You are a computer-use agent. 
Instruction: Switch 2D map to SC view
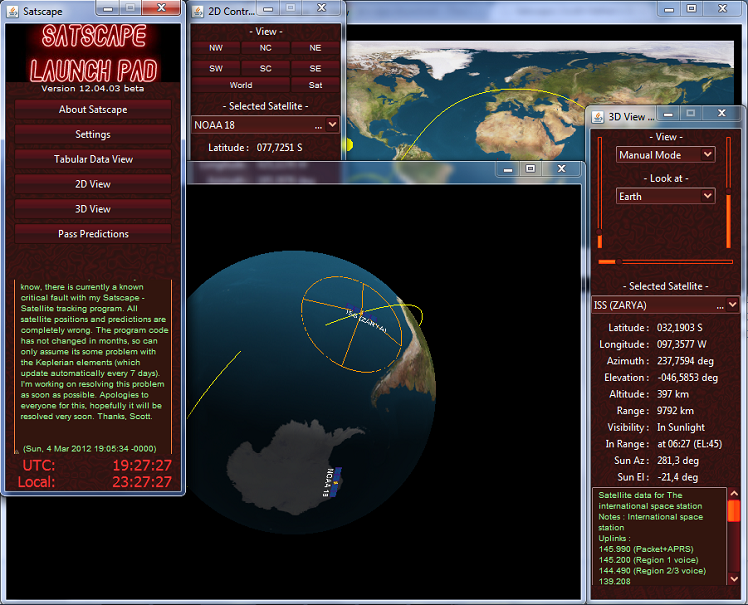click(266, 68)
